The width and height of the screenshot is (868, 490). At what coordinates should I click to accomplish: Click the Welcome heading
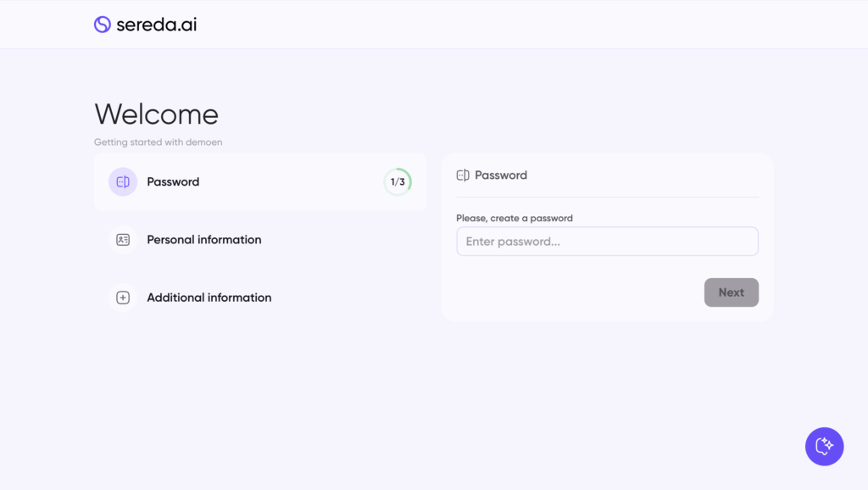156,114
